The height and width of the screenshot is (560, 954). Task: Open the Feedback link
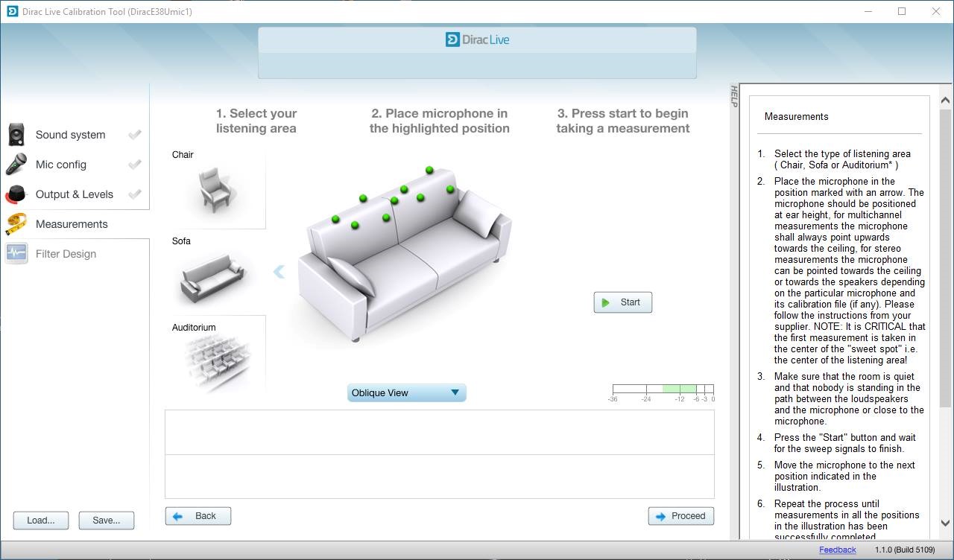tap(838, 550)
